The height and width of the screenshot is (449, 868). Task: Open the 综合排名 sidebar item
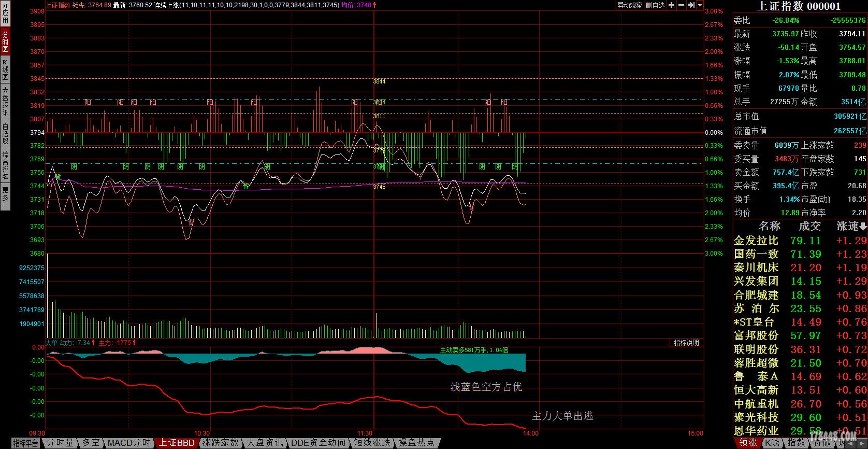click(5, 165)
